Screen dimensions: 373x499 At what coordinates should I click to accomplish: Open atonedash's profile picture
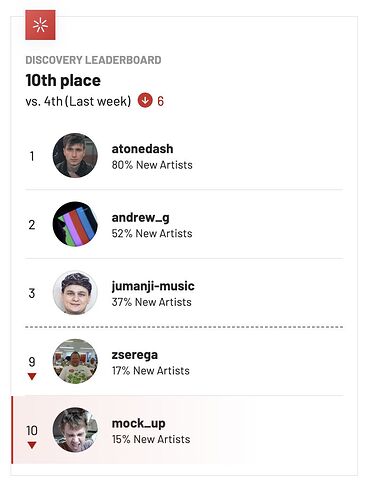point(75,155)
